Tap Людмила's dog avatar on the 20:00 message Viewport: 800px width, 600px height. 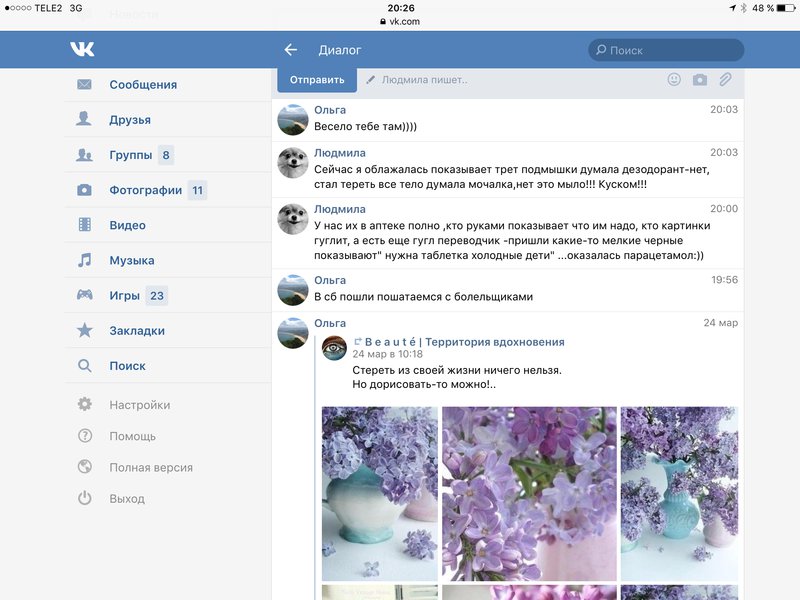click(293, 219)
